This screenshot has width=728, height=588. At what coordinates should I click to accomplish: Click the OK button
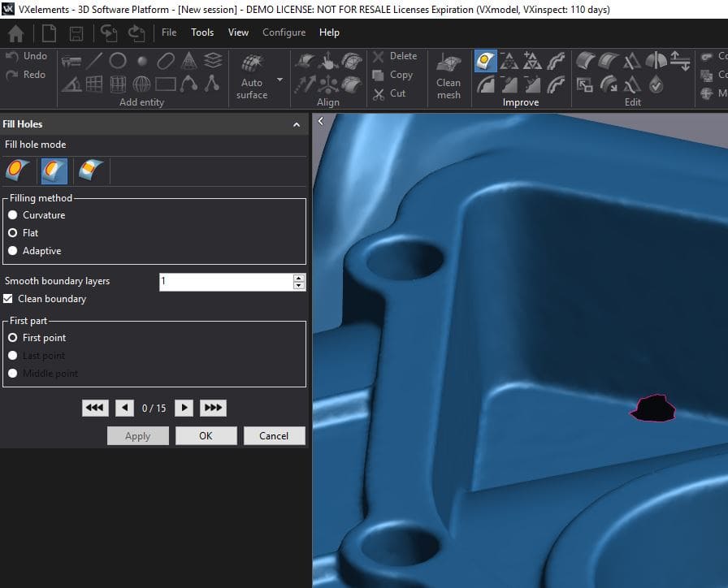(x=206, y=436)
